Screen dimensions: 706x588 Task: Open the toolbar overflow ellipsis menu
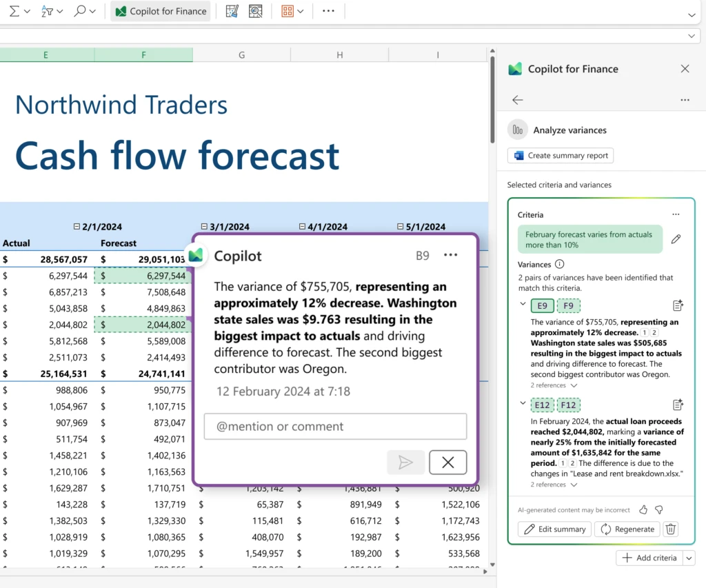329,11
